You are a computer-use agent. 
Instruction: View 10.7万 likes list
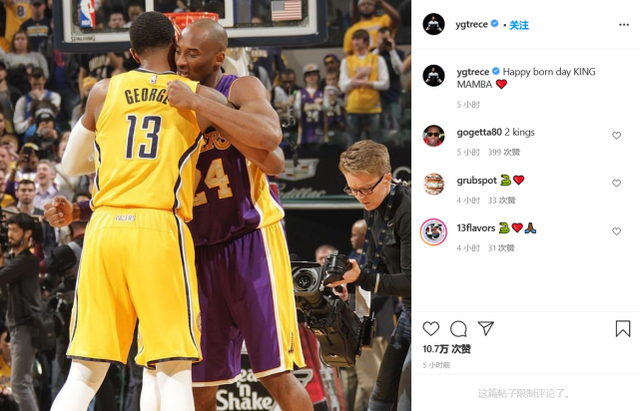click(x=447, y=349)
